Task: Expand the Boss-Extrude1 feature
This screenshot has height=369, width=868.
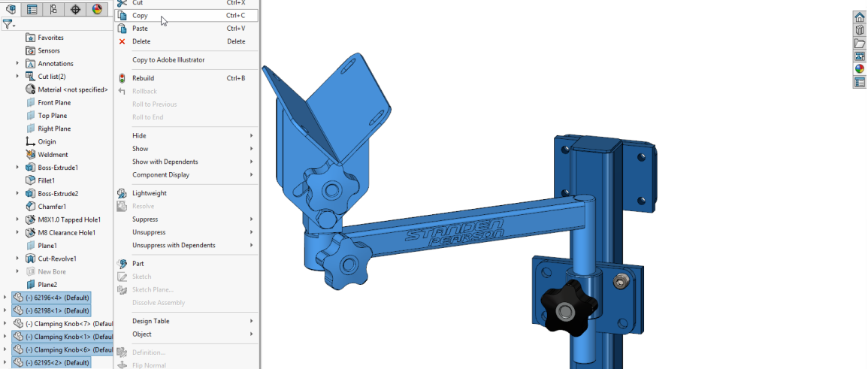Action: [x=17, y=168]
